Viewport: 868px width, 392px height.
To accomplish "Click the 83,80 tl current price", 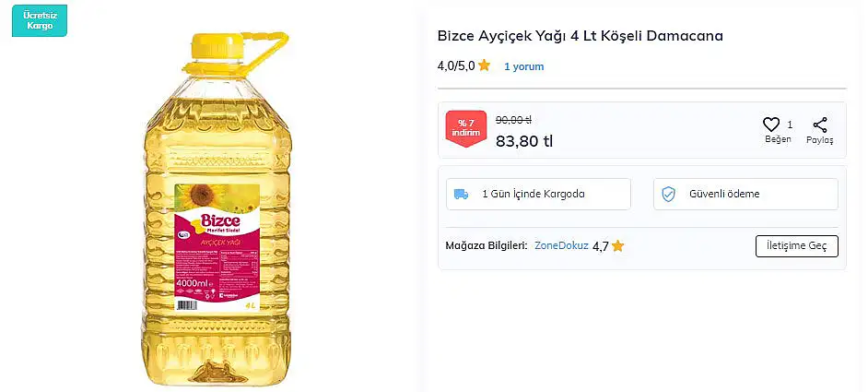I will [524, 141].
